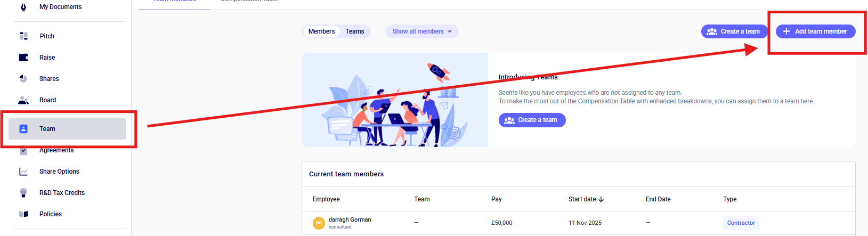Image resolution: width=868 pixels, height=236 pixels.
Task: Click the Add team member button
Action: (815, 31)
